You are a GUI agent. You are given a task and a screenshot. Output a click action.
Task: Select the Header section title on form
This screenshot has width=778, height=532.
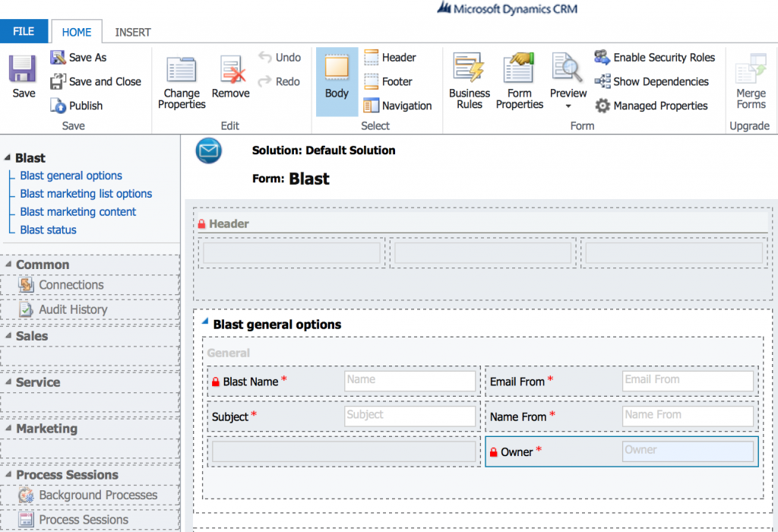pyautogui.click(x=229, y=223)
